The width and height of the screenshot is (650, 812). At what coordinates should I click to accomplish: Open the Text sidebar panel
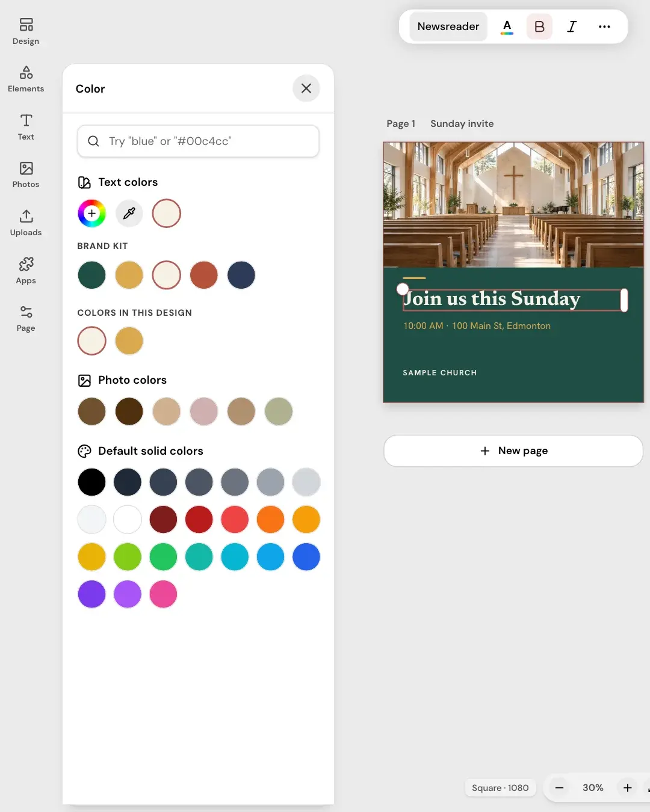(26, 127)
